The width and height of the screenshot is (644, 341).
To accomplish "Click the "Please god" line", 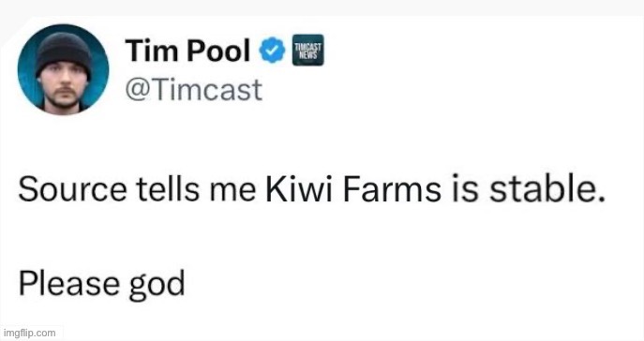I will point(101,284).
